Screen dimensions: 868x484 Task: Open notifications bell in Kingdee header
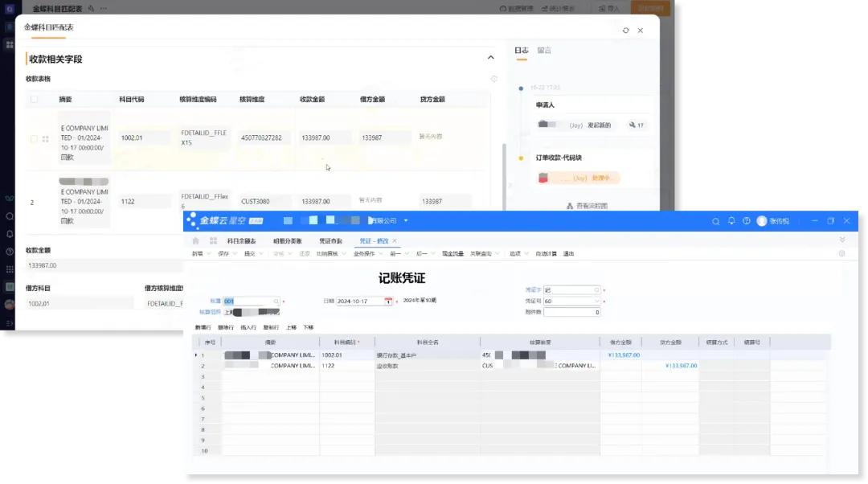(x=731, y=221)
